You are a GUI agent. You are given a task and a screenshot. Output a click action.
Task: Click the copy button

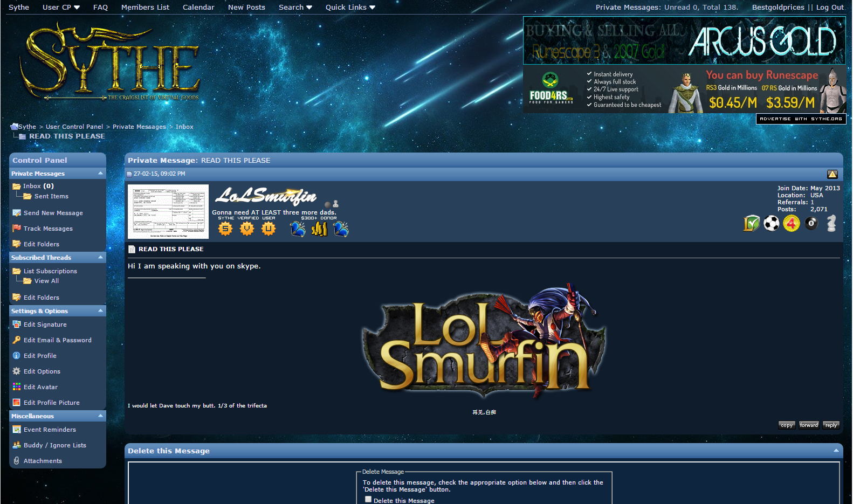click(787, 425)
